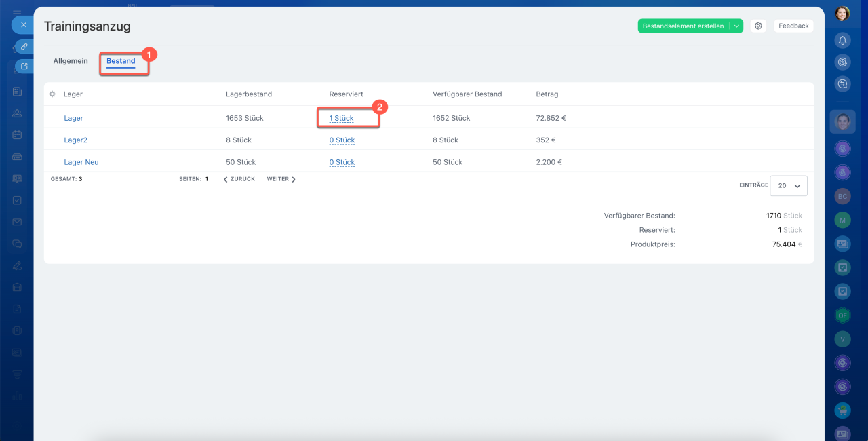The width and height of the screenshot is (868, 441).
Task: Open the Einträge 20 page size dropdown
Action: coord(789,185)
